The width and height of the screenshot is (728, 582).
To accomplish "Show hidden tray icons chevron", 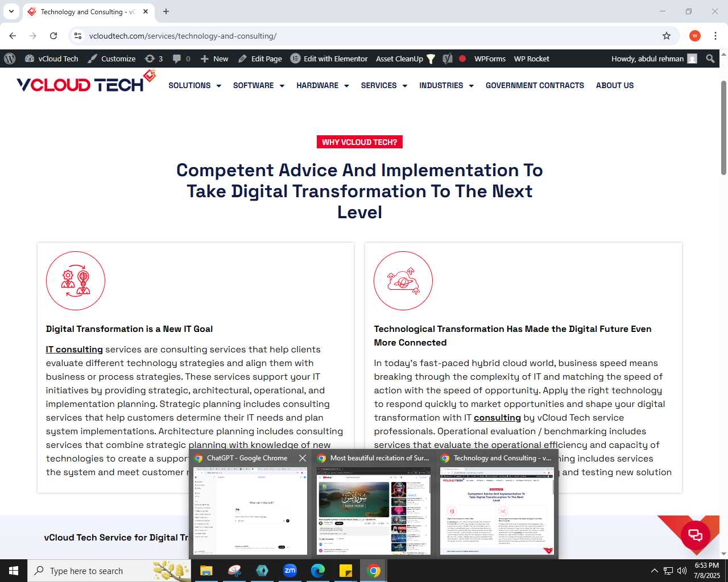I will click(x=655, y=571).
